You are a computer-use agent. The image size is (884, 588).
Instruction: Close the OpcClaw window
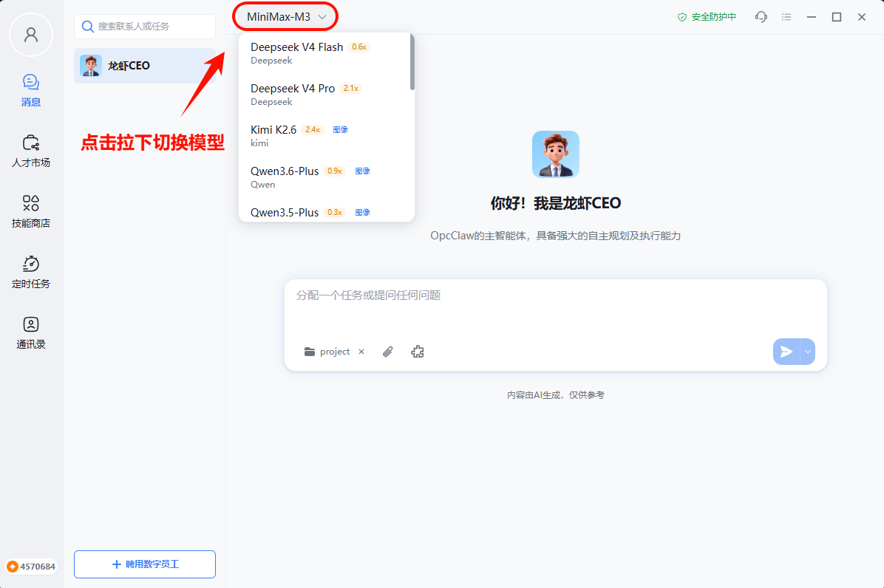tap(861, 17)
